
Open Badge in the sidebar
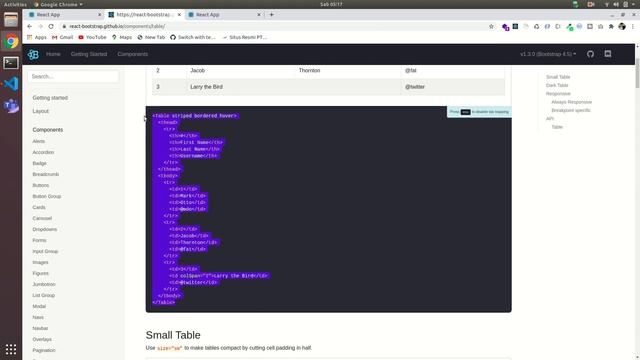(40, 163)
